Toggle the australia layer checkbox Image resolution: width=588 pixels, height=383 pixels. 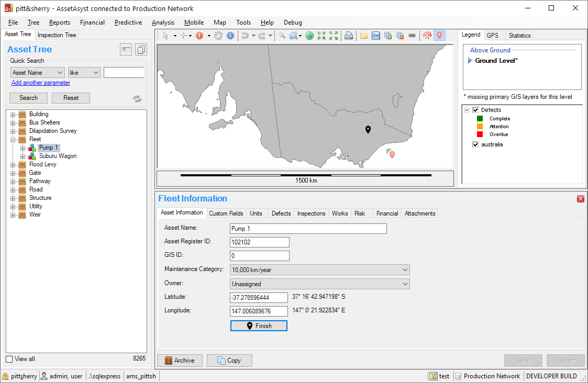(x=475, y=144)
